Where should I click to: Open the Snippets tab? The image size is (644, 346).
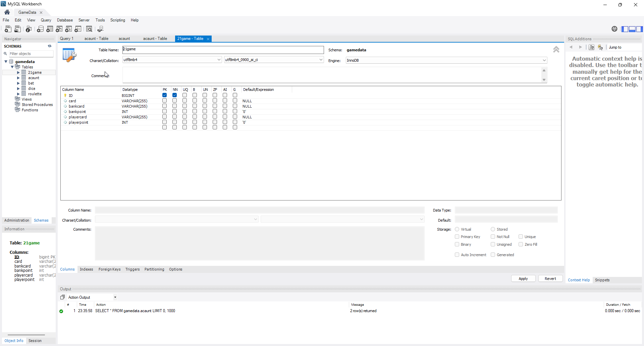tap(602, 280)
